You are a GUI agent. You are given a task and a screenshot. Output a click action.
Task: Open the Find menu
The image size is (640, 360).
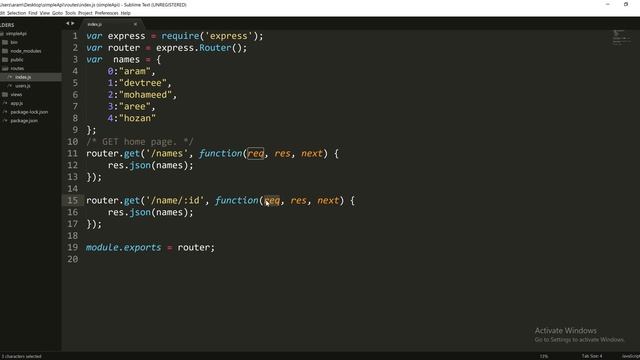pyautogui.click(x=33, y=13)
